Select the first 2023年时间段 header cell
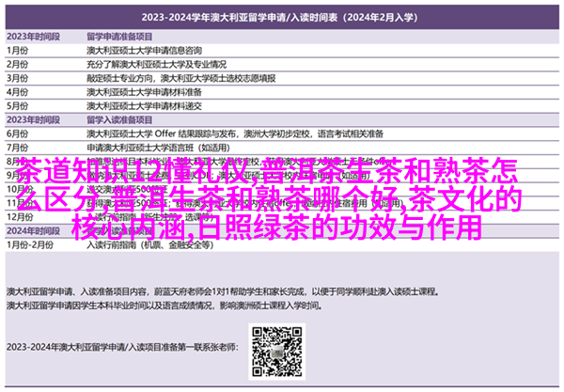 click(x=34, y=37)
